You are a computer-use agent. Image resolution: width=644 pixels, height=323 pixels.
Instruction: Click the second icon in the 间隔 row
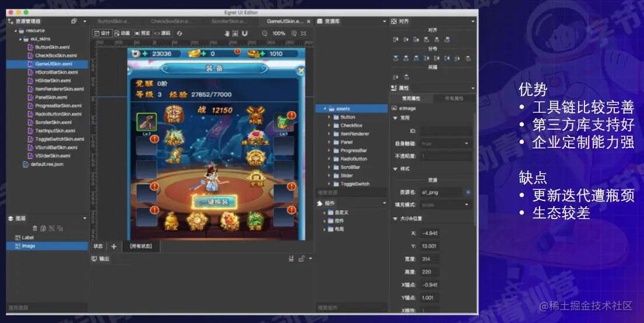tap(406, 77)
